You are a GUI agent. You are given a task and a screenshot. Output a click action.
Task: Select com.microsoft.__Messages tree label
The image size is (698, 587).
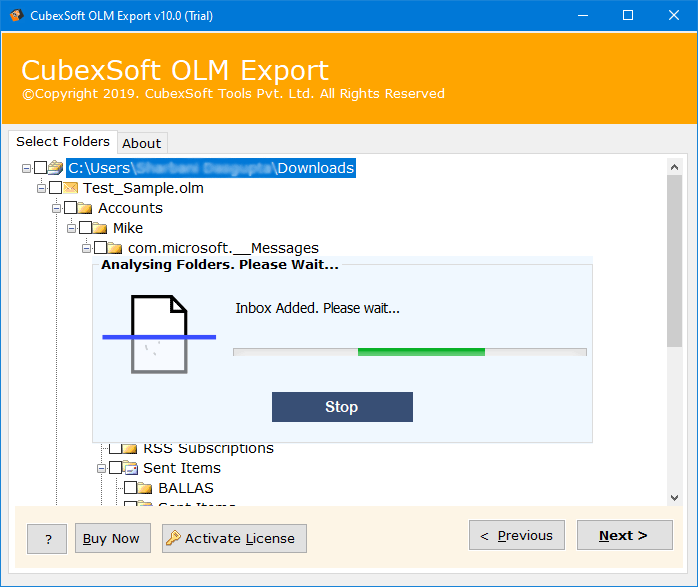coord(223,248)
